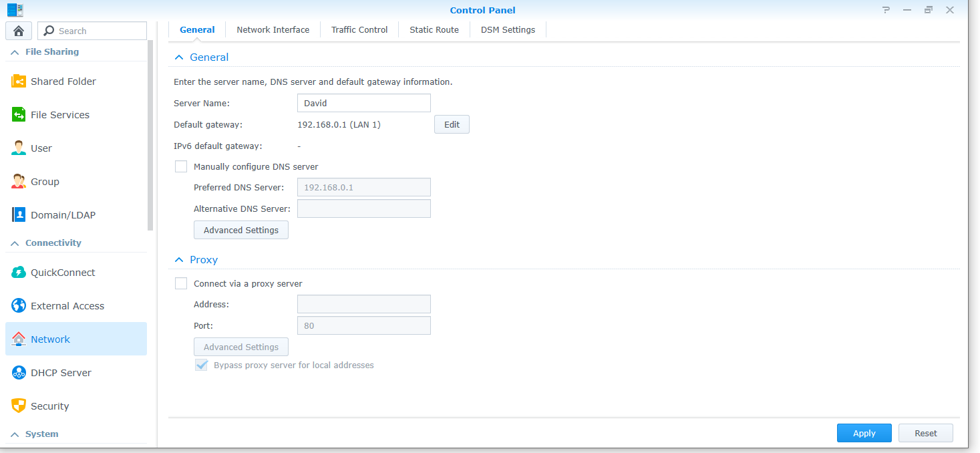Click the sidebar Search box

(x=92, y=31)
